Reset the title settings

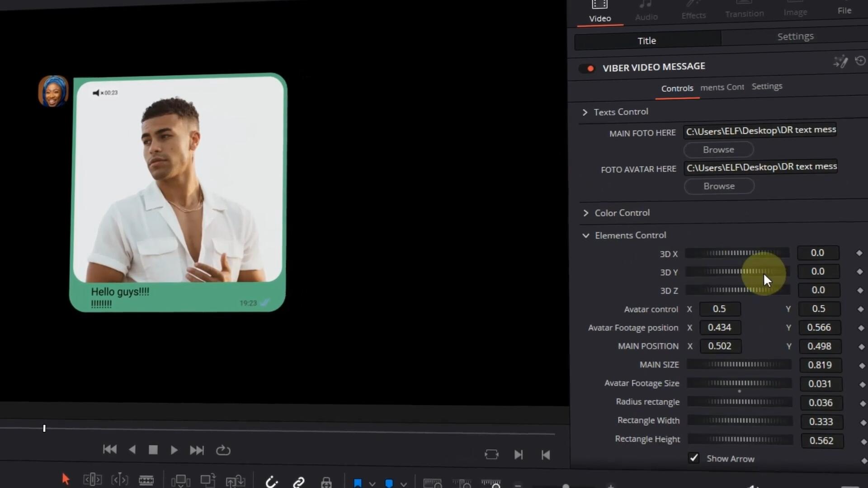(x=860, y=61)
